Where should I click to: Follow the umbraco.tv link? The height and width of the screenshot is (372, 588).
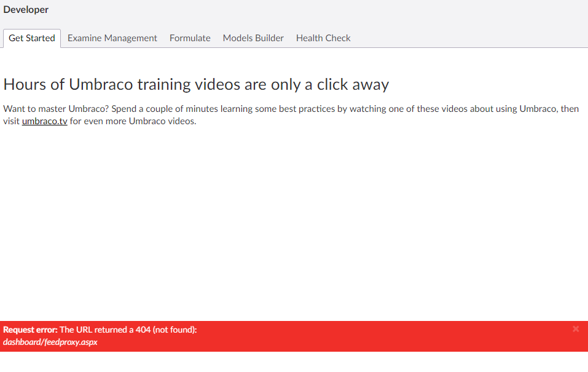coord(45,121)
